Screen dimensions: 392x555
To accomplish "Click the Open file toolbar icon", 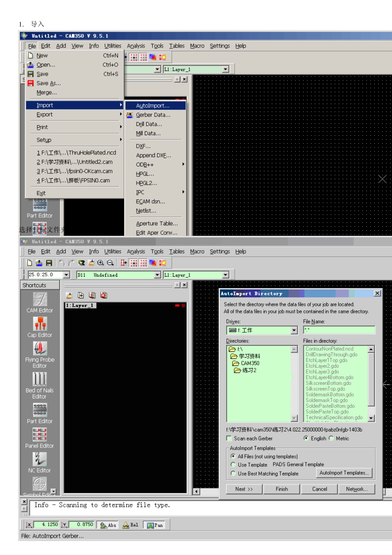I will [39, 263].
